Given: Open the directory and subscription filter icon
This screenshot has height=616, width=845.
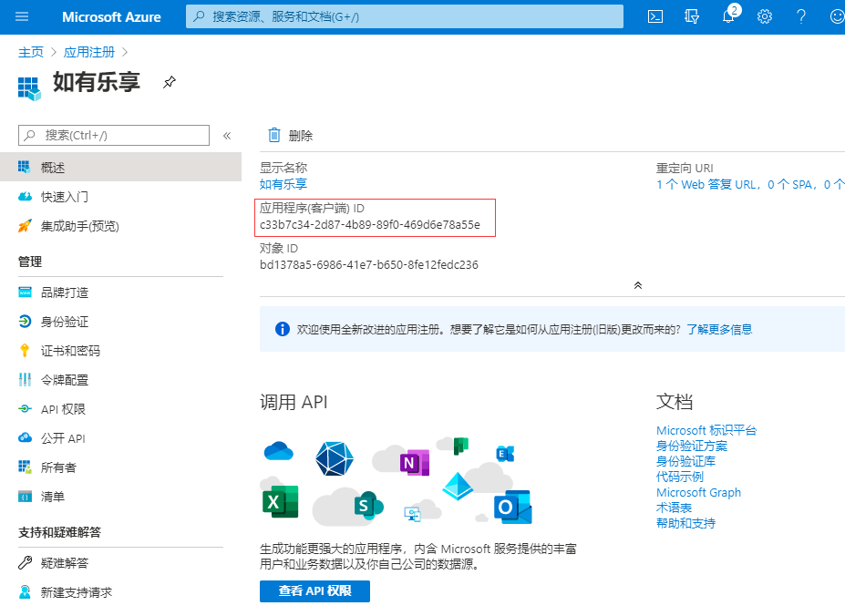Looking at the screenshot, I should (x=692, y=16).
